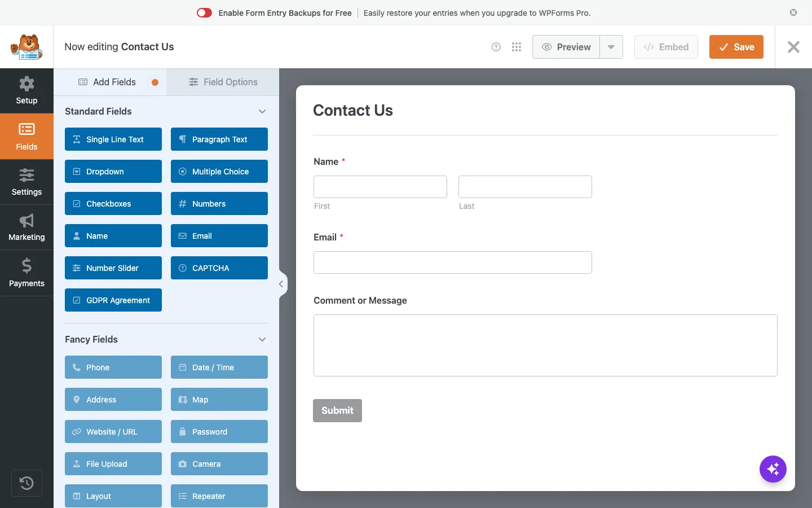Screen dimensions: 812x508
Task: Collapse the fields sidebar panel
Action: tap(281, 284)
